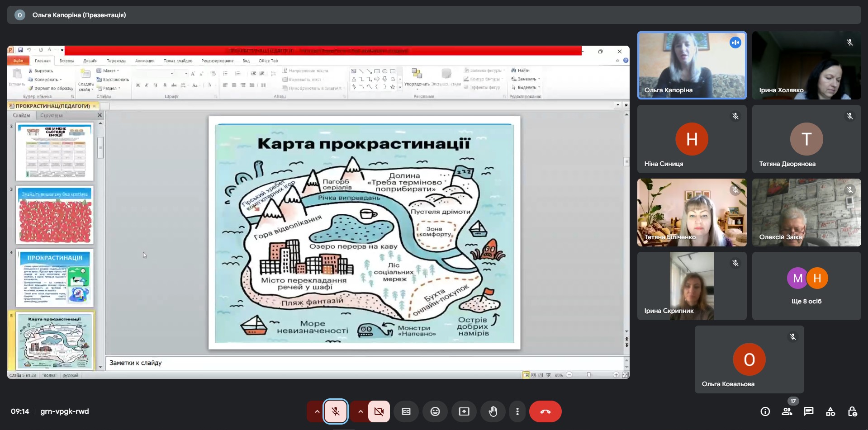Leave the call with red hang-up button

(x=545, y=411)
